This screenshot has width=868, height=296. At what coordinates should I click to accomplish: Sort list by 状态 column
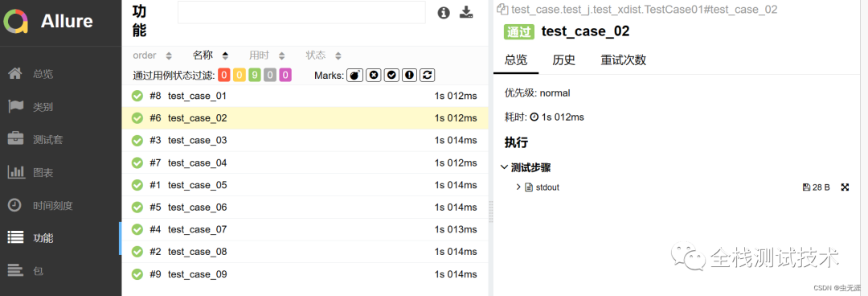click(x=324, y=55)
